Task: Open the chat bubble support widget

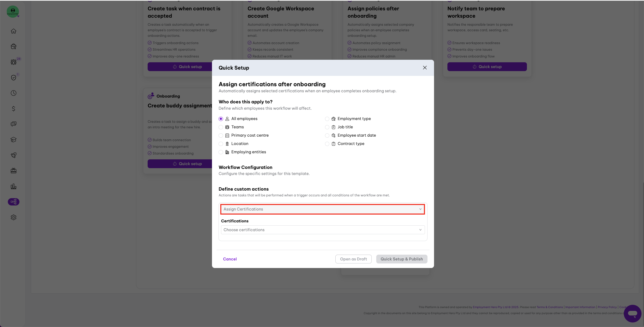Action: click(x=632, y=313)
